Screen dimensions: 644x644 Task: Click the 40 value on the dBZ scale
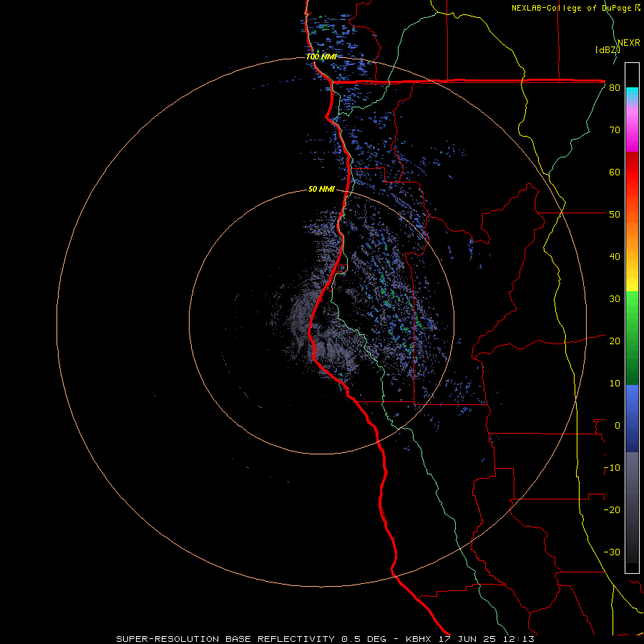[615, 257]
